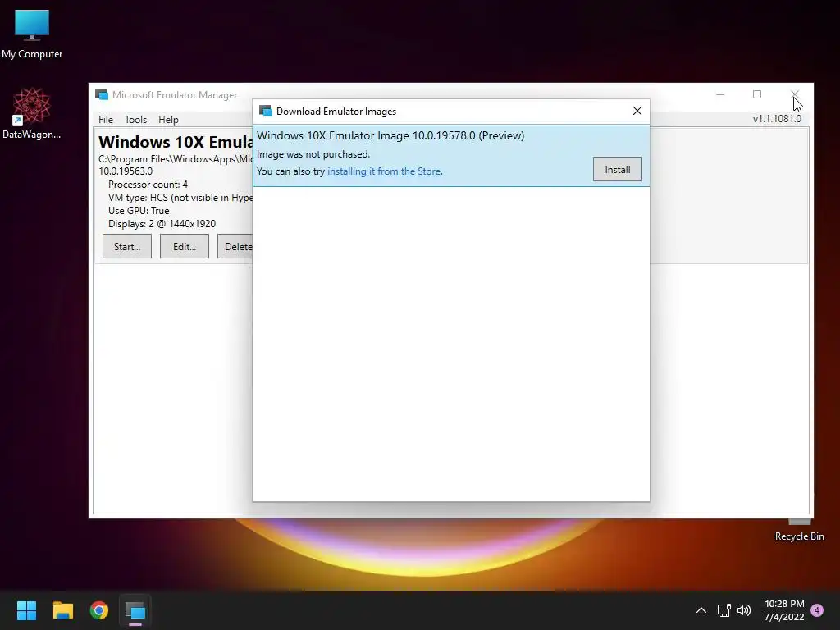Click the Emulator Manager taskbar icon
Screen dimensions: 840x630
pos(135,610)
